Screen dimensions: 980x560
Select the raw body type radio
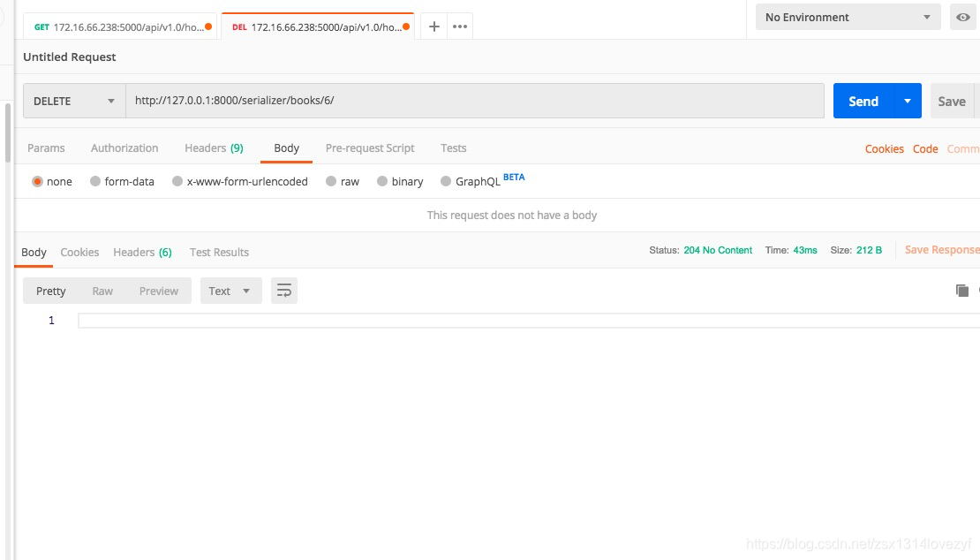[331, 181]
